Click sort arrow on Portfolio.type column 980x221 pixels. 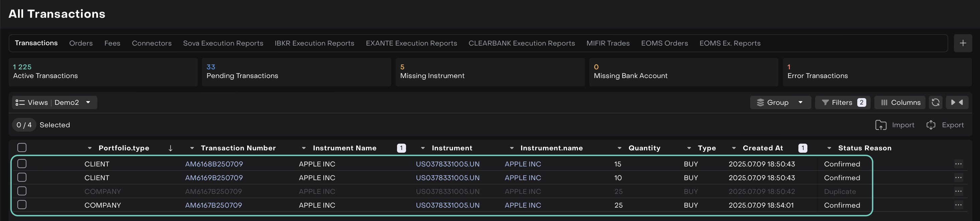(171, 148)
